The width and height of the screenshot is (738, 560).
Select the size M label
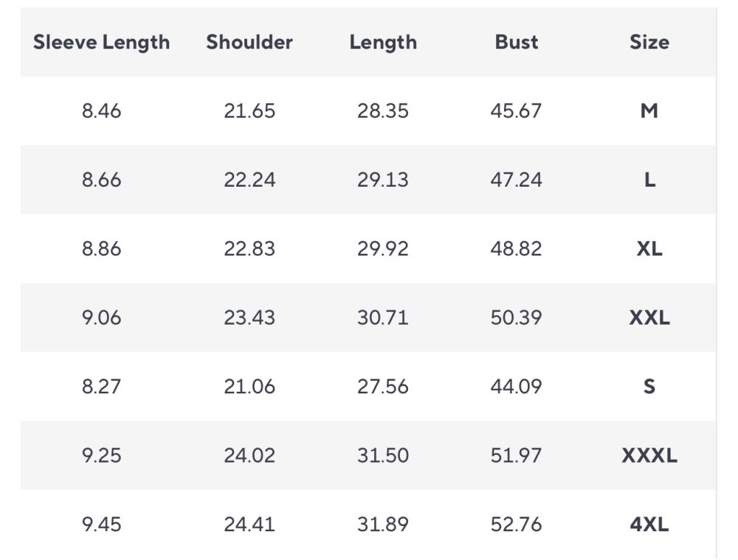tap(649, 111)
